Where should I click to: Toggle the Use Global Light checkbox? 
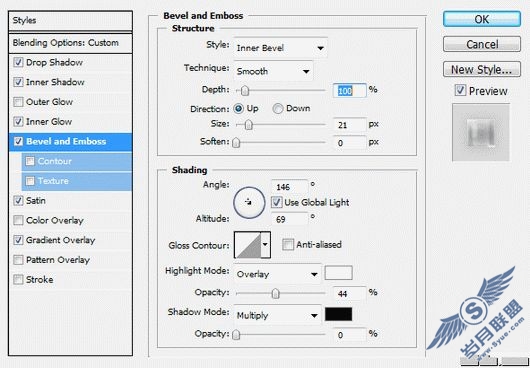click(x=276, y=202)
